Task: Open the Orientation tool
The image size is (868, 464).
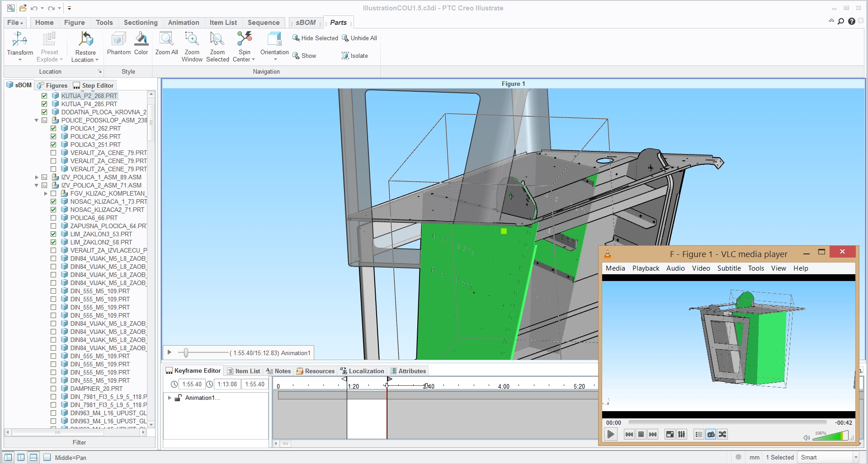Action: (x=274, y=40)
